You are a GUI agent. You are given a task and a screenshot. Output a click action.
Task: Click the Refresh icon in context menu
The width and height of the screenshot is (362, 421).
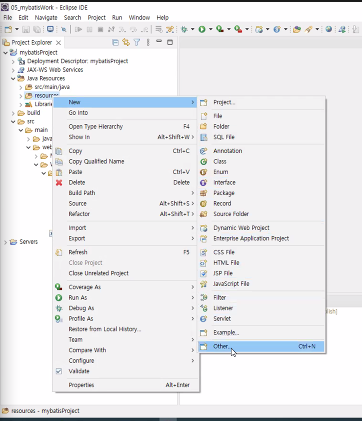pos(59,252)
